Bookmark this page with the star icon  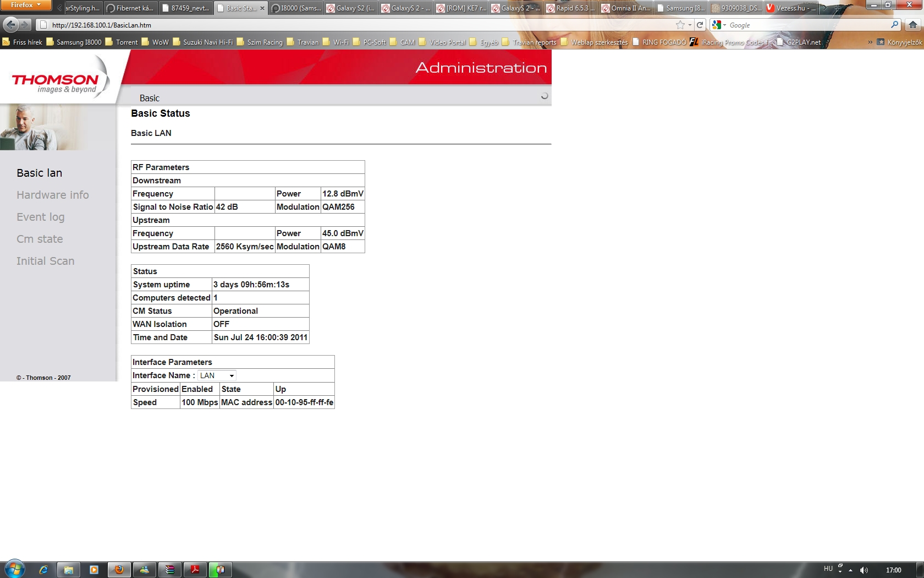tap(680, 25)
